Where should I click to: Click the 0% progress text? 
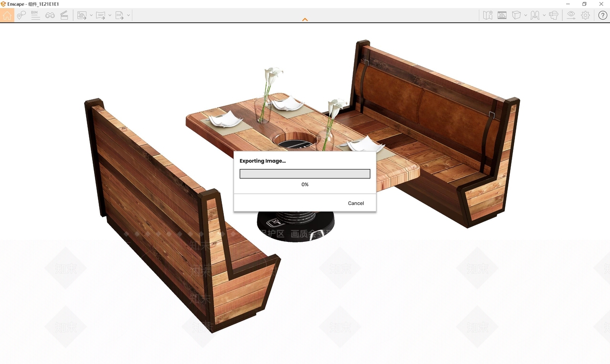(x=305, y=184)
